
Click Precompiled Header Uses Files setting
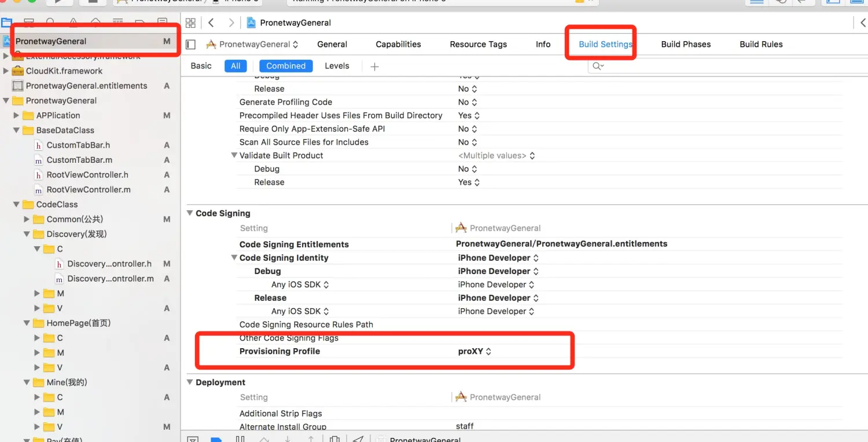pyautogui.click(x=341, y=115)
